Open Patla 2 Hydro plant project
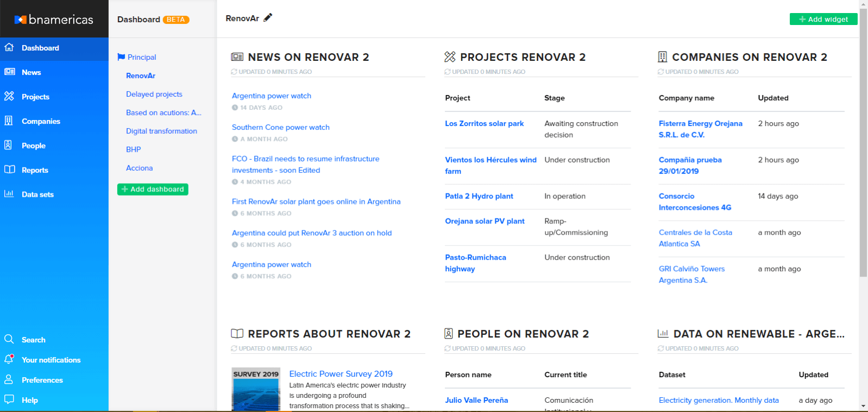Screen dimensions: 868x412 [x=479, y=196]
